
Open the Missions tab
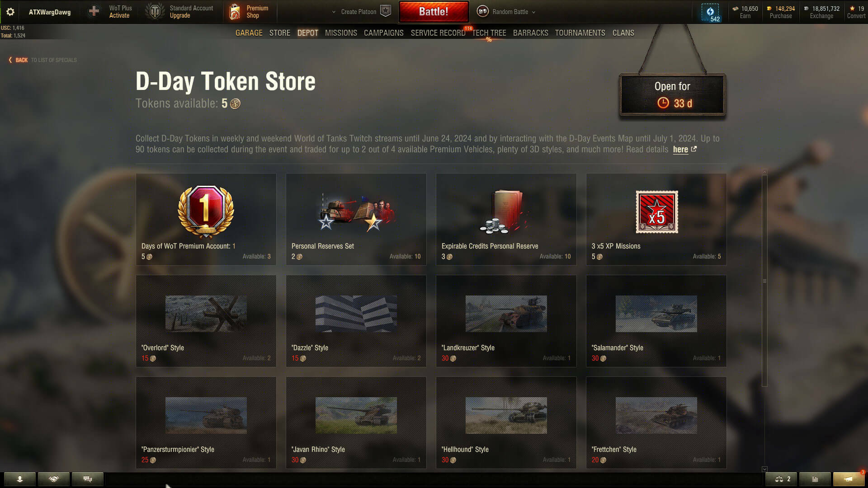341,33
